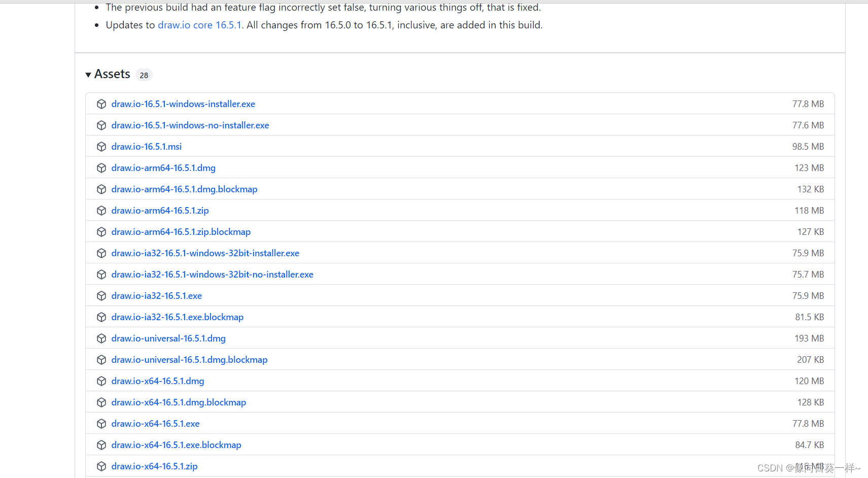868x478 pixels.
Task: Click the 193 MB size value
Action: 809,338
